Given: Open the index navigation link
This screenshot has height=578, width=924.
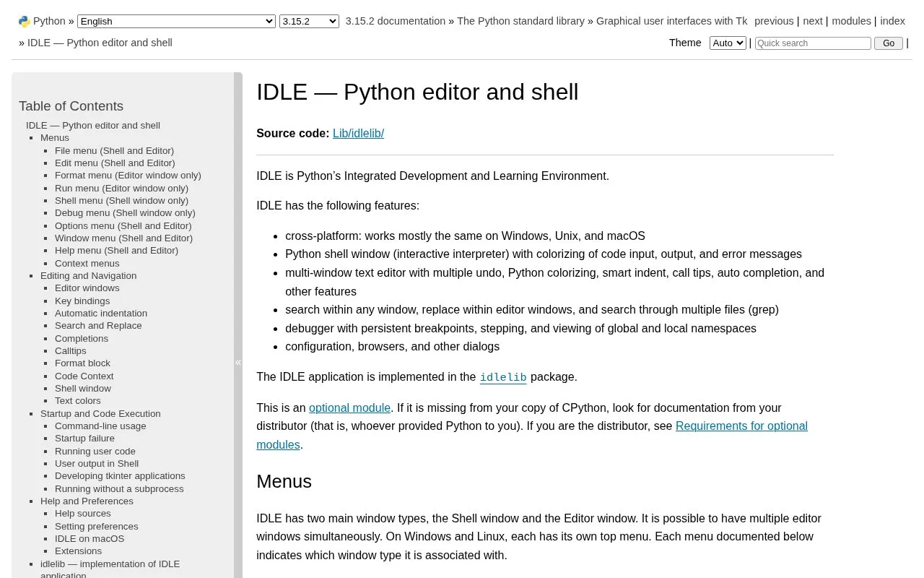Looking at the screenshot, I should 892,21.
